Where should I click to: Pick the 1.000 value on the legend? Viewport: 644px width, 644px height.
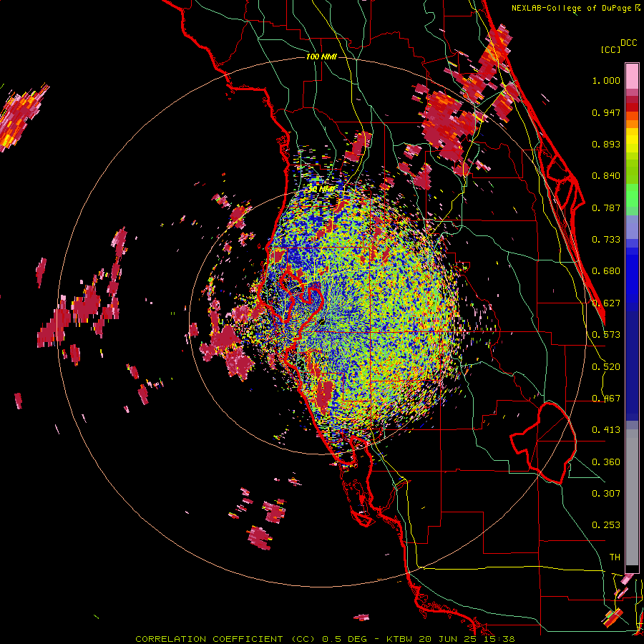click(x=606, y=80)
